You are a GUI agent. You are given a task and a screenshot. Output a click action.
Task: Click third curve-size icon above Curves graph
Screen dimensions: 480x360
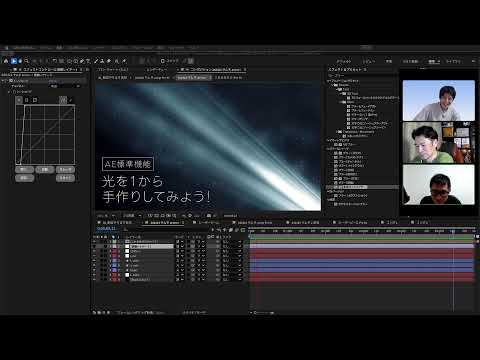pyautogui.click(x=35, y=100)
